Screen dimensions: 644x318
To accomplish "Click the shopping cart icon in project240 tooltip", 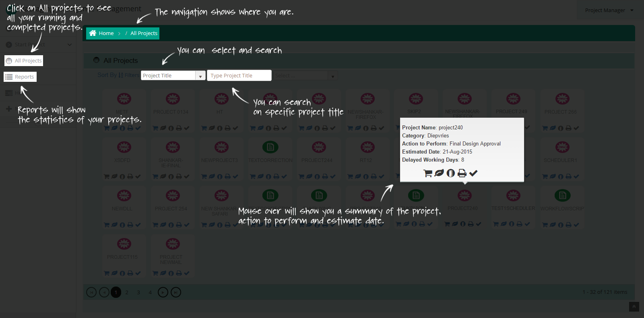I will point(428,173).
